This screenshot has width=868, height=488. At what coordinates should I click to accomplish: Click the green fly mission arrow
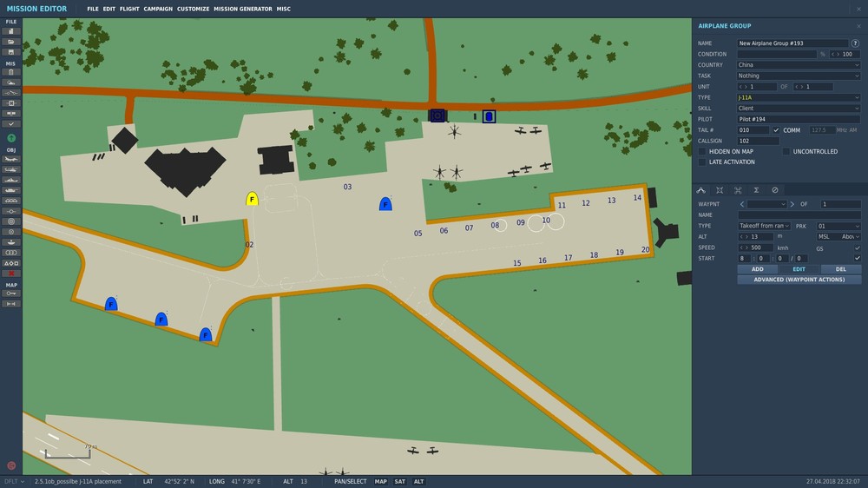11,138
